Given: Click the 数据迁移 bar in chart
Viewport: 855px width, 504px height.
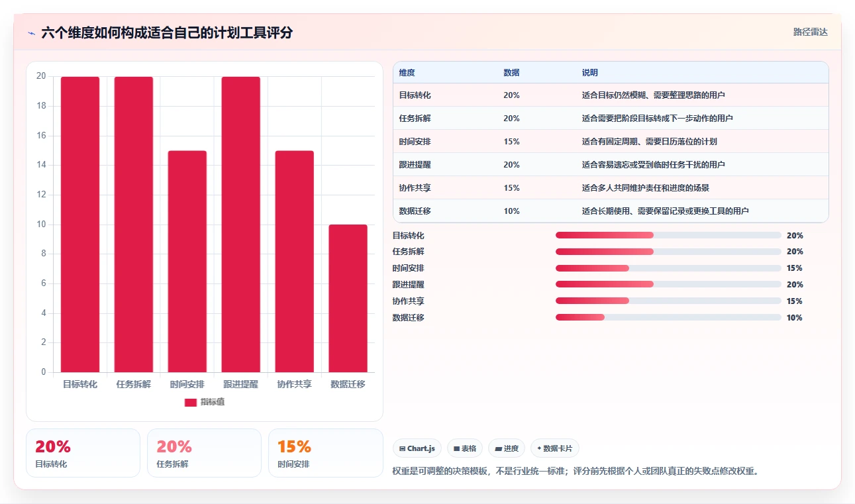Looking at the screenshot, I should coord(348,299).
